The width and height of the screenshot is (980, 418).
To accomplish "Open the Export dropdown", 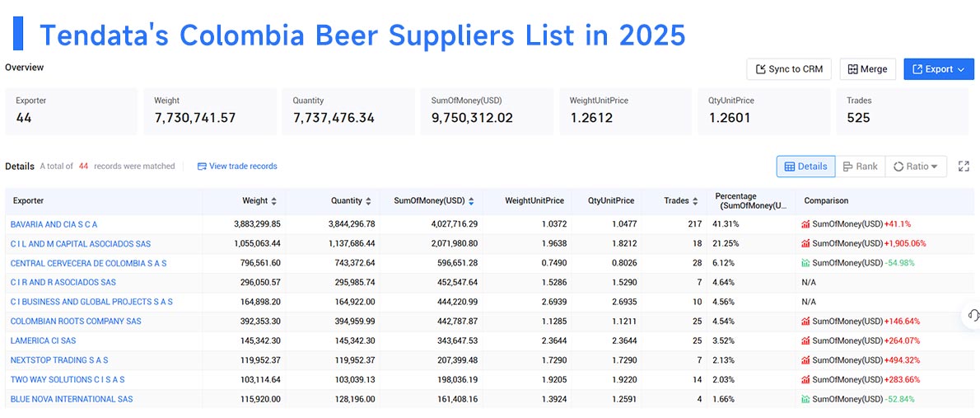I will [x=939, y=69].
